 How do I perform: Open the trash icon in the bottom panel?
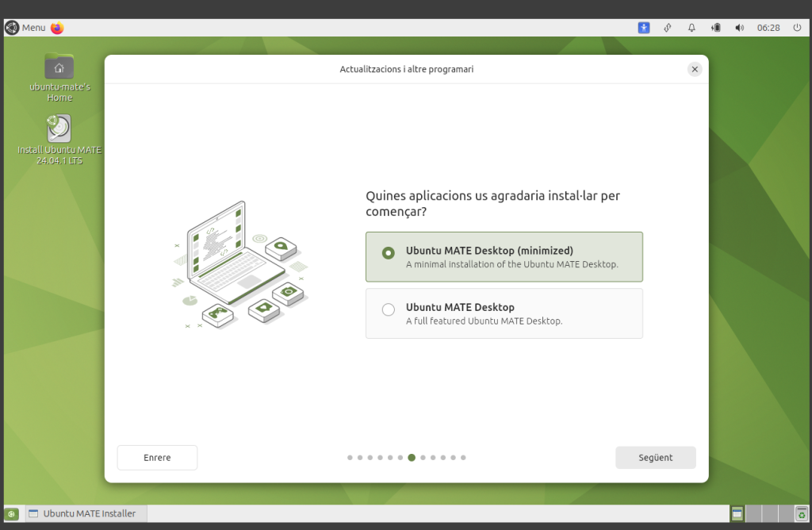tap(801, 514)
